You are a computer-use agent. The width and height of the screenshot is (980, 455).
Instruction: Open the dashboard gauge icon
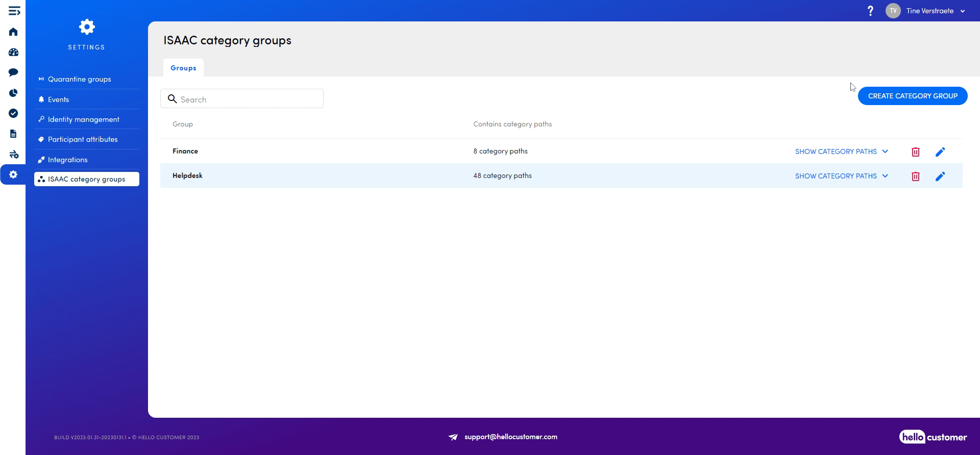pyautogui.click(x=13, y=53)
